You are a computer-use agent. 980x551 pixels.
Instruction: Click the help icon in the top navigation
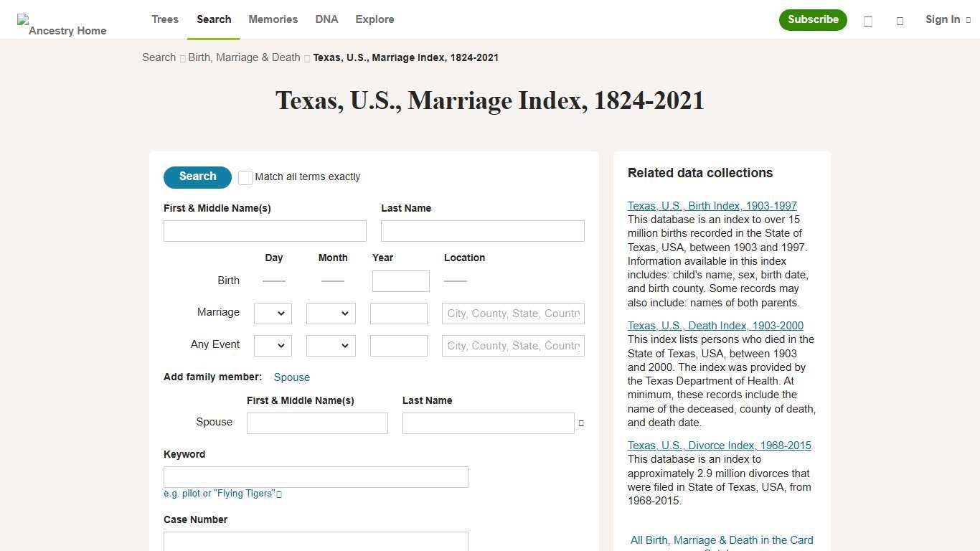(x=867, y=22)
